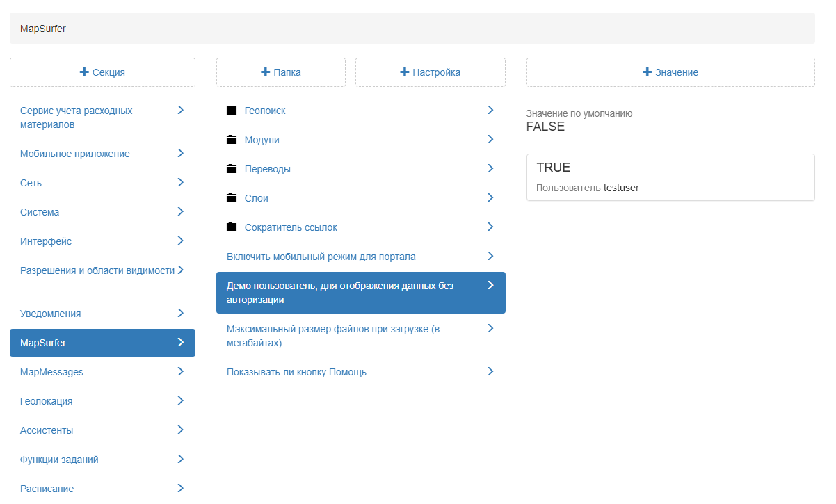Select section Сервис учета расходных материалов
836x504 pixels.
[102, 117]
